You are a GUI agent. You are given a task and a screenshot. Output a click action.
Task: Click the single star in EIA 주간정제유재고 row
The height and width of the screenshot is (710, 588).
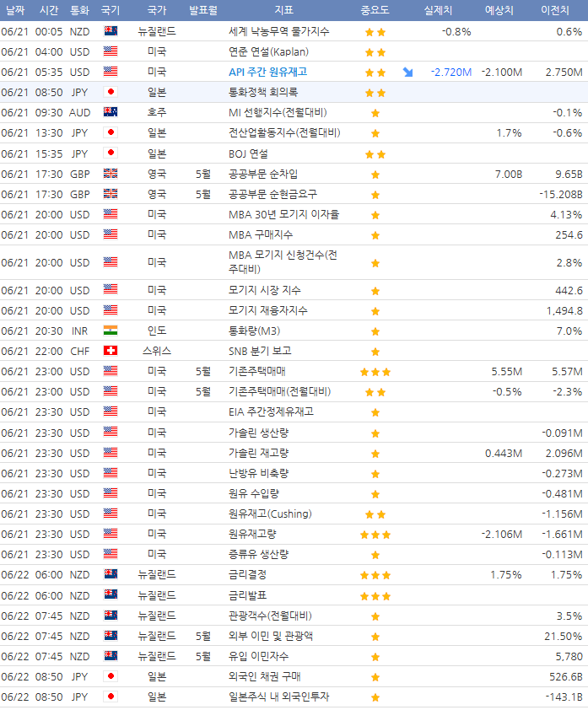click(x=375, y=412)
